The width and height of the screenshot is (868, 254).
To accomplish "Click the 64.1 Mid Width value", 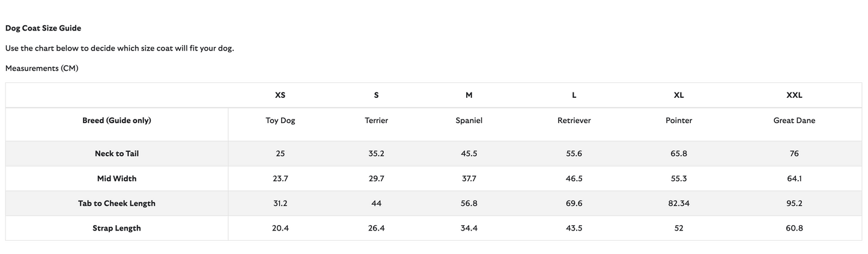I will coord(794,178).
